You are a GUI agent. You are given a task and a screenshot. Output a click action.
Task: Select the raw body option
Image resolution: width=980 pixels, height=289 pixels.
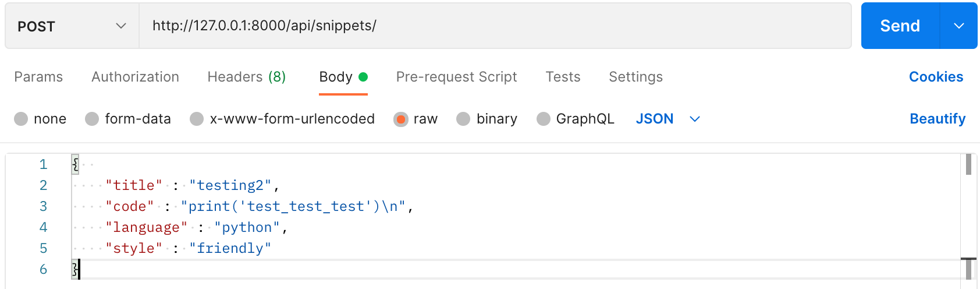tap(401, 119)
